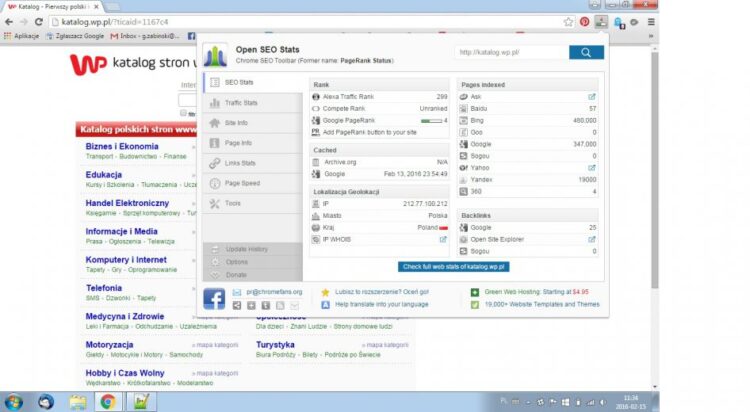
Task: Open IP WHOIS external link icon
Action: (x=443, y=239)
